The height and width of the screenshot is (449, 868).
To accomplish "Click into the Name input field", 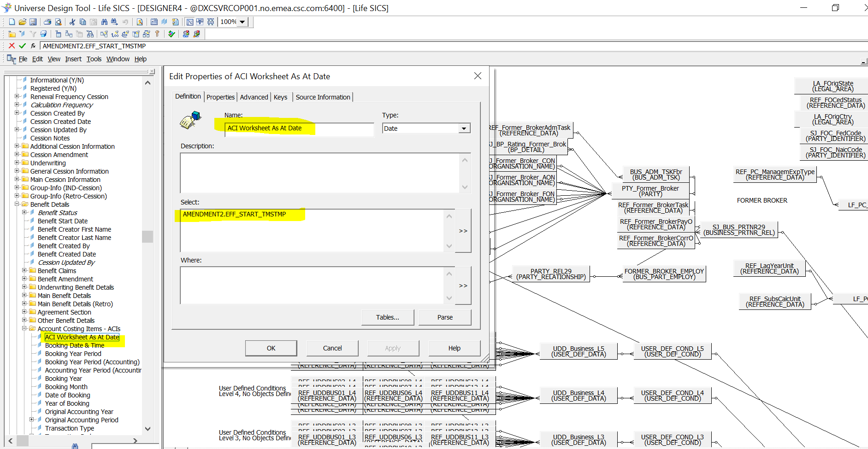I will [299, 128].
